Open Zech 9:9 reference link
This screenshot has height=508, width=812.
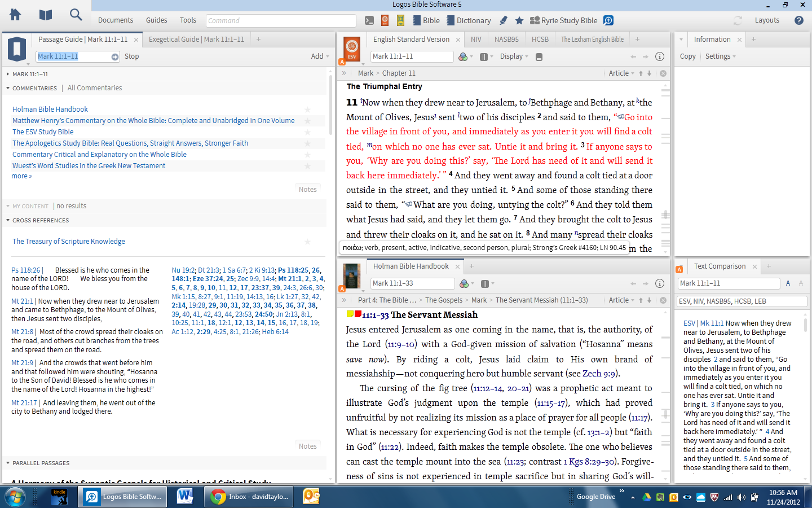[599, 374]
